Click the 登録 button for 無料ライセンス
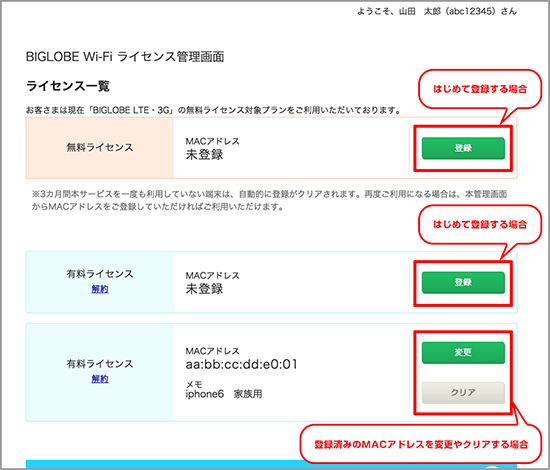Viewport: 550px width, 470px height. point(463,148)
